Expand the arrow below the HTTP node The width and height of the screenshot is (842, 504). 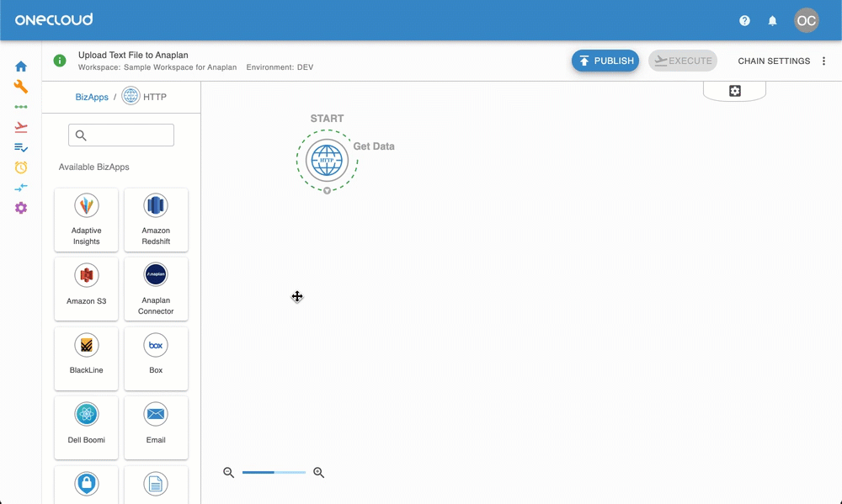(x=327, y=190)
